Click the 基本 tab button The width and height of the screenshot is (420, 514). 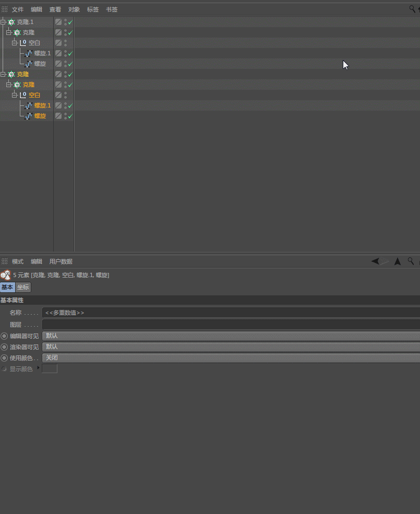[x=7, y=287]
